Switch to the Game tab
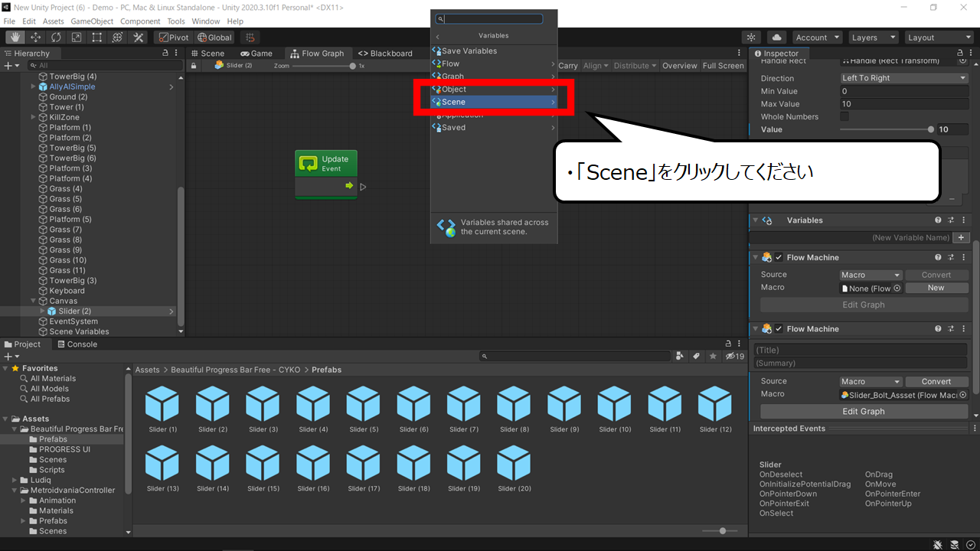Image resolution: width=980 pixels, height=551 pixels. pos(256,54)
